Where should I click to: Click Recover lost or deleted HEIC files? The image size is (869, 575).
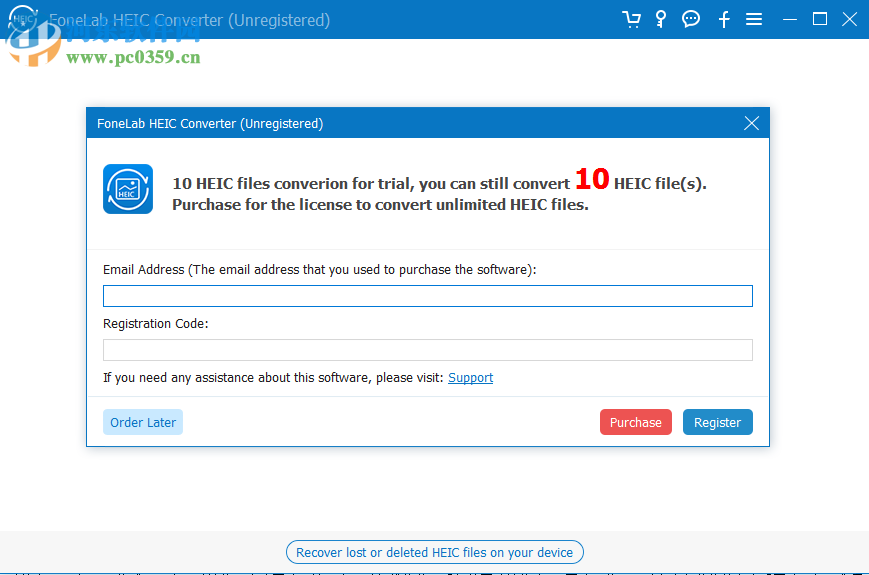click(434, 552)
